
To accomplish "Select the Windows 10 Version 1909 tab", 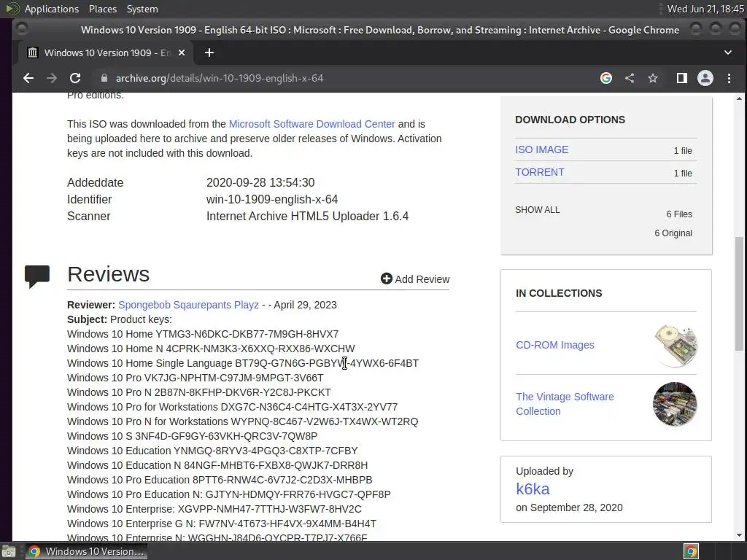I will point(106,52).
